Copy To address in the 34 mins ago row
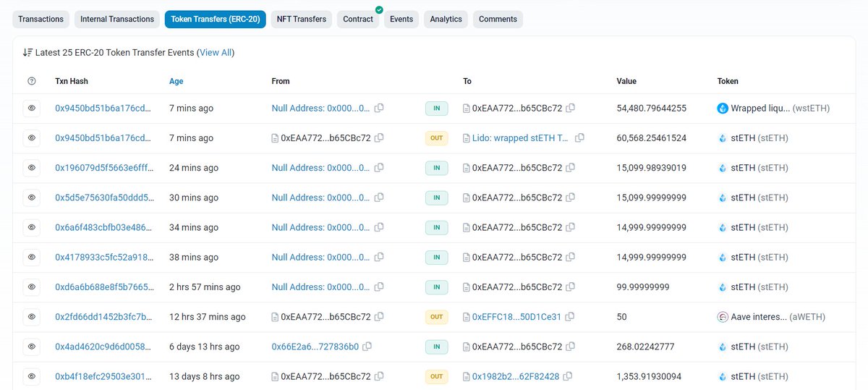 (570, 227)
